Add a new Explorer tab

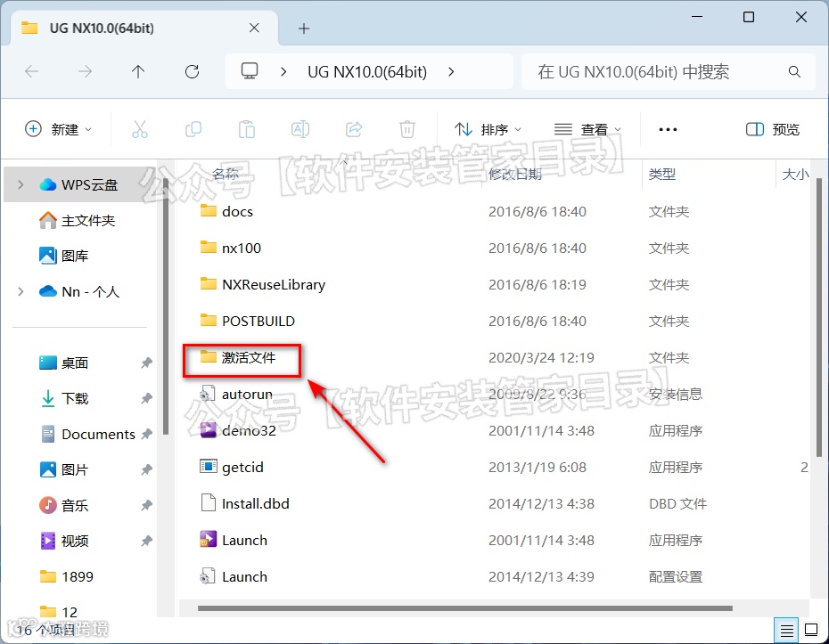[303, 29]
